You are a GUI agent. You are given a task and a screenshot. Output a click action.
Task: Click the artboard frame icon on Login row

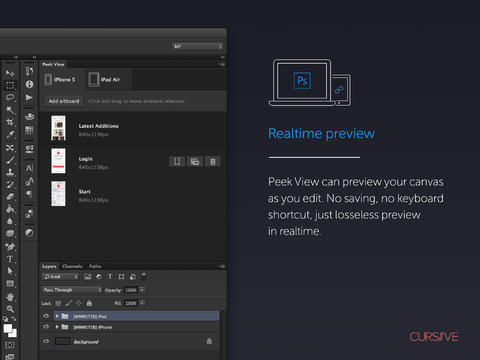pos(177,162)
